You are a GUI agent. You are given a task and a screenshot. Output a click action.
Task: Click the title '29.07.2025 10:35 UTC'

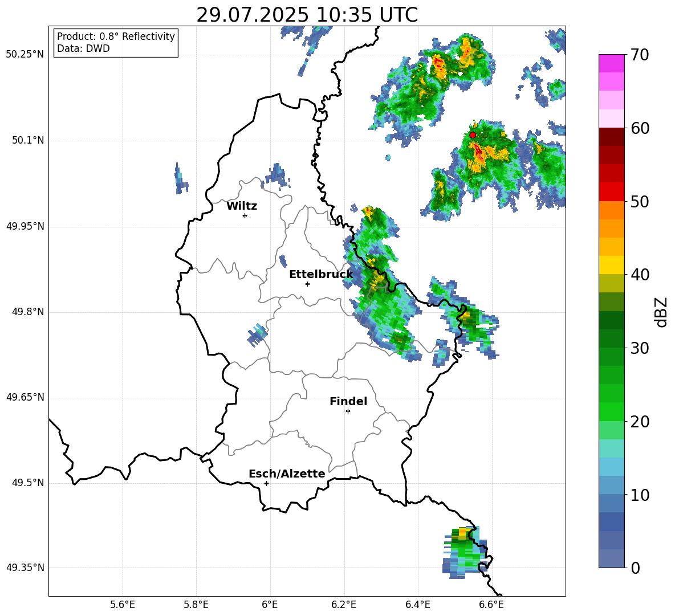point(307,15)
